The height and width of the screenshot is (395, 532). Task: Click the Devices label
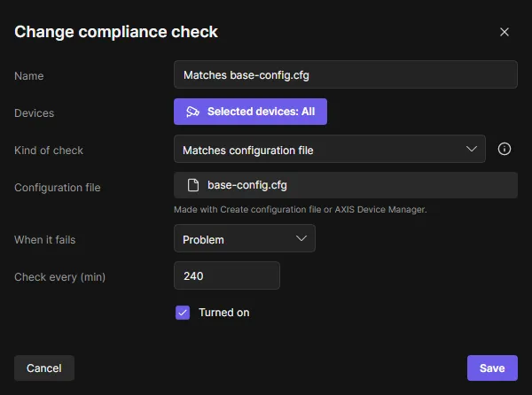34,113
